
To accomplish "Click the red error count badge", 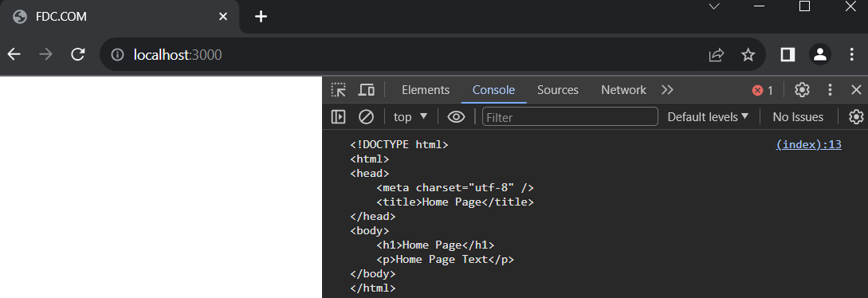I will (762, 90).
